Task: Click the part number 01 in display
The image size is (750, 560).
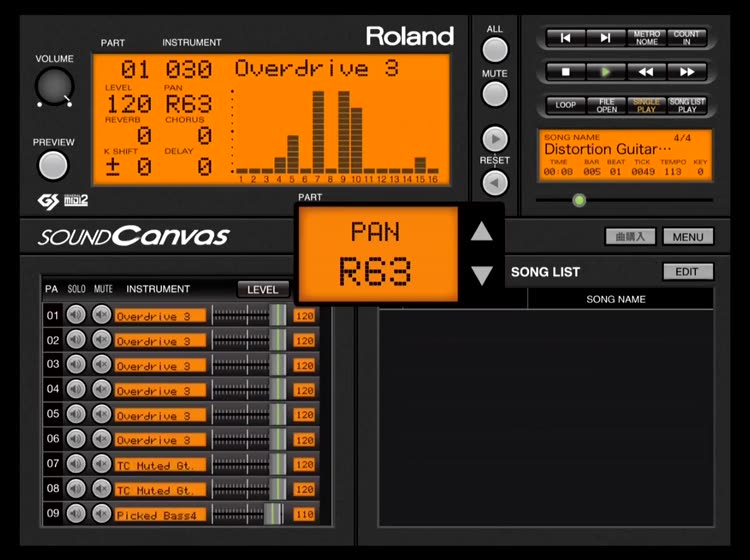Action: 134,69
